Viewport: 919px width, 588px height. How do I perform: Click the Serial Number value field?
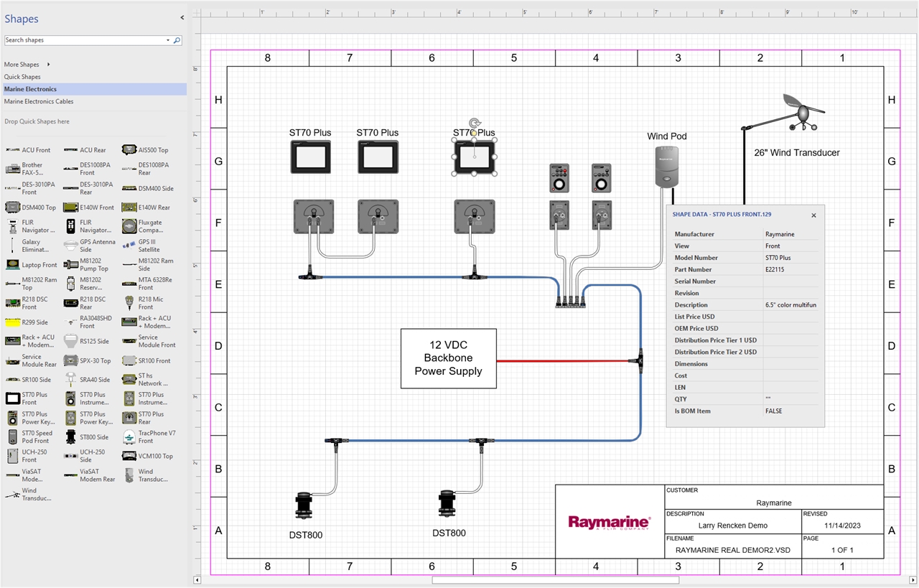[790, 281]
